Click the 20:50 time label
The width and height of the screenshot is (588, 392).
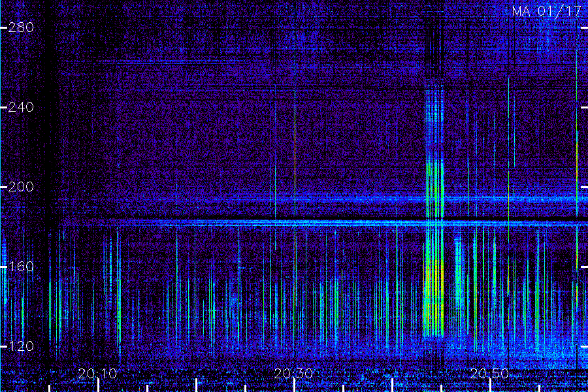[489, 374]
